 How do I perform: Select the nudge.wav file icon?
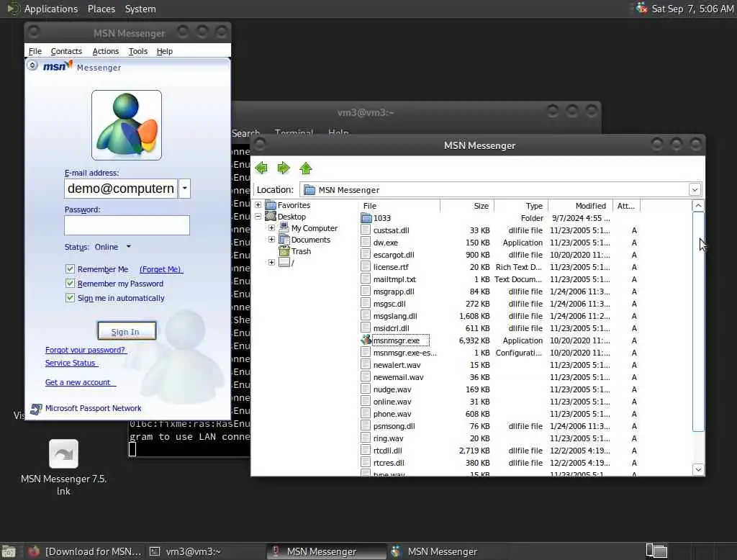point(366,389)
